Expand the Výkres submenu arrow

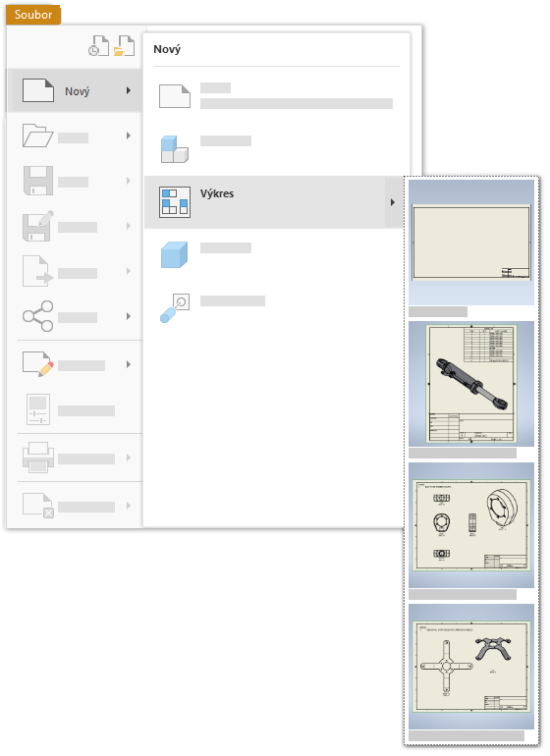point(393,202)
